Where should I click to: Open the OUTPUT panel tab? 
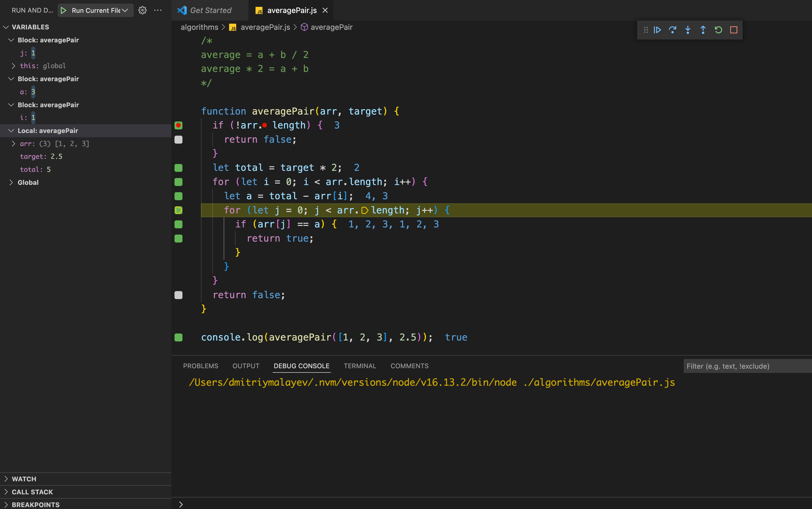coord(246,366)
